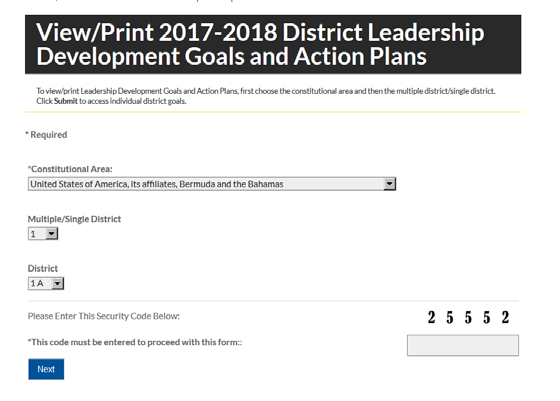
Task: Click the security code image 25552
Action: pos(468,317)
